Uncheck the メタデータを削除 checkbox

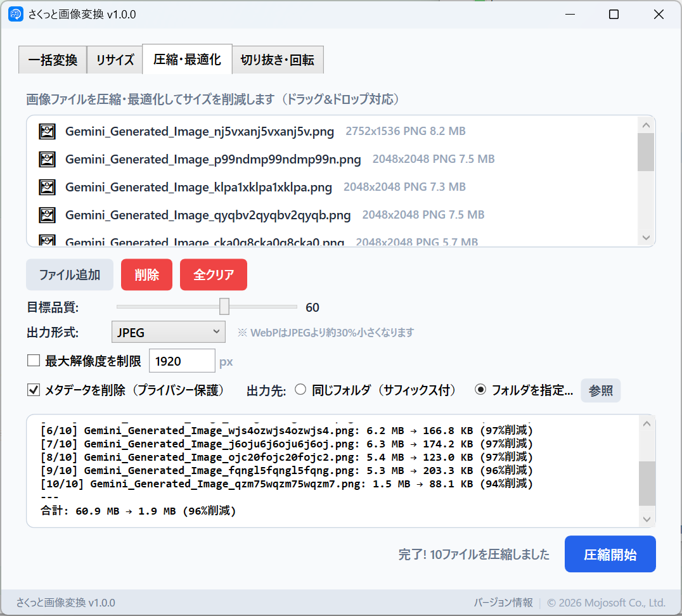tap(34, 390)
